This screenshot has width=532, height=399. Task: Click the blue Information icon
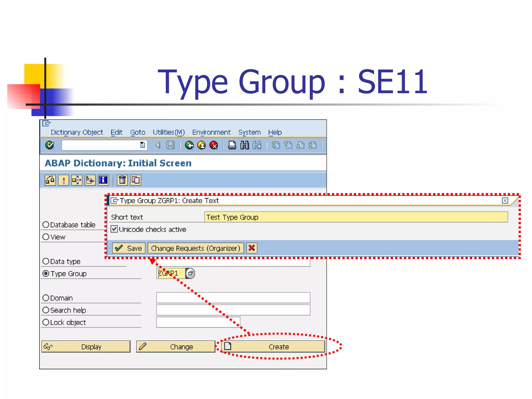103,180
